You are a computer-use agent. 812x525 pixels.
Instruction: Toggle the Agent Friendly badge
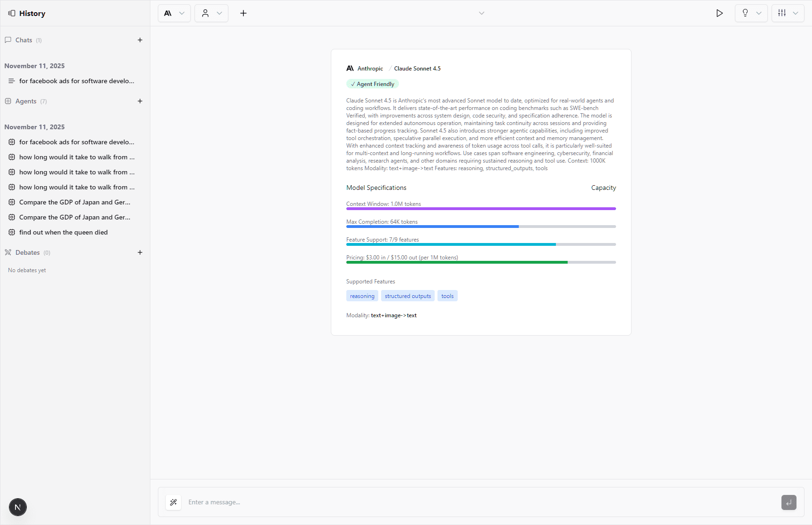click(372, 84)
